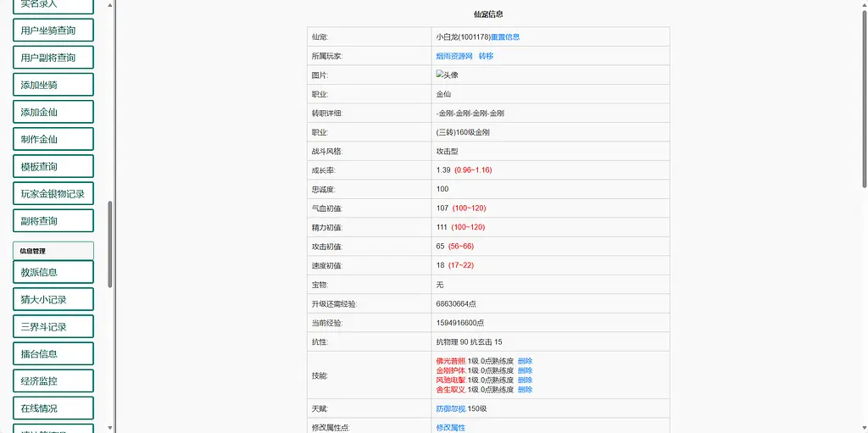Click the 佛光普照 skill name

(451, 361)
